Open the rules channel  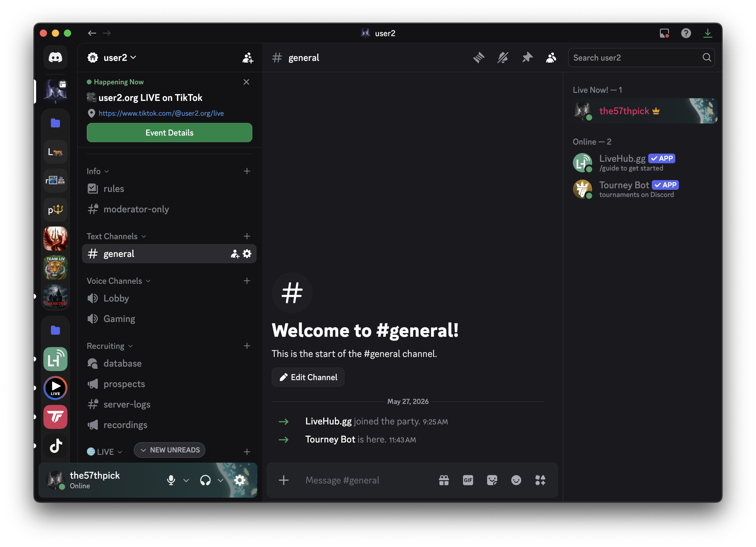tap(169, 189)
